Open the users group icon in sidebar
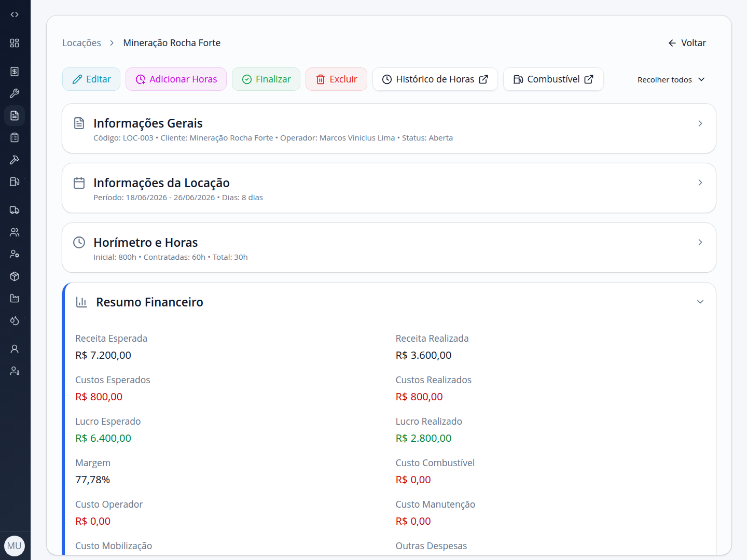747x560 pixels. point(15,232)
